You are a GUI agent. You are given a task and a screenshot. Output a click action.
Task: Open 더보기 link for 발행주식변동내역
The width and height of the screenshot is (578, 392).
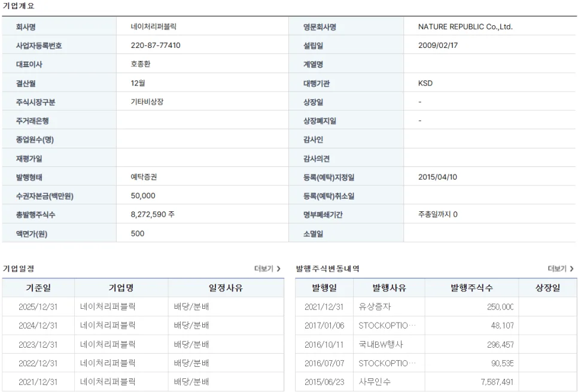click(x=561, y=269)
